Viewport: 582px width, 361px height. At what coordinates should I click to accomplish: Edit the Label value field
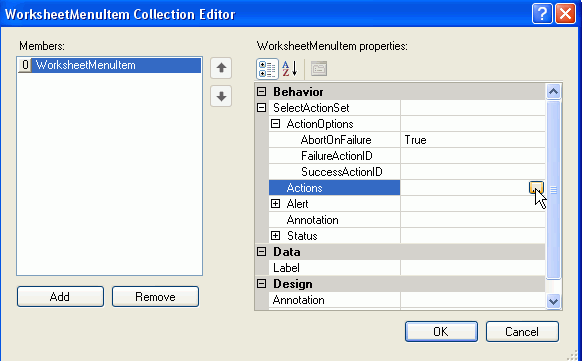tap(473, 268)
